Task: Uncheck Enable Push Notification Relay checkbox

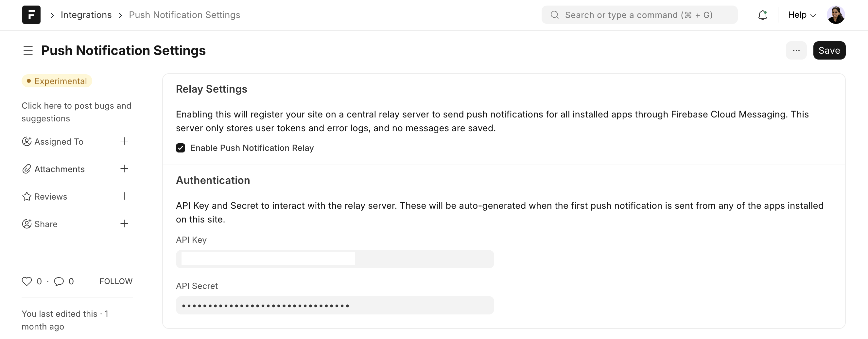Action: click(181, 148)
